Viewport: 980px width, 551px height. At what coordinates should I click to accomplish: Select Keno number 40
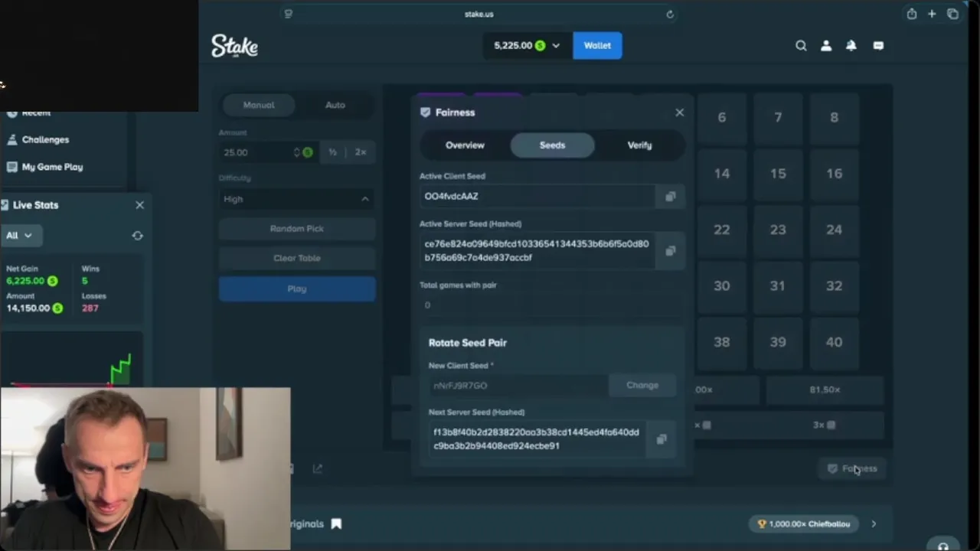(x=834, y=342)
